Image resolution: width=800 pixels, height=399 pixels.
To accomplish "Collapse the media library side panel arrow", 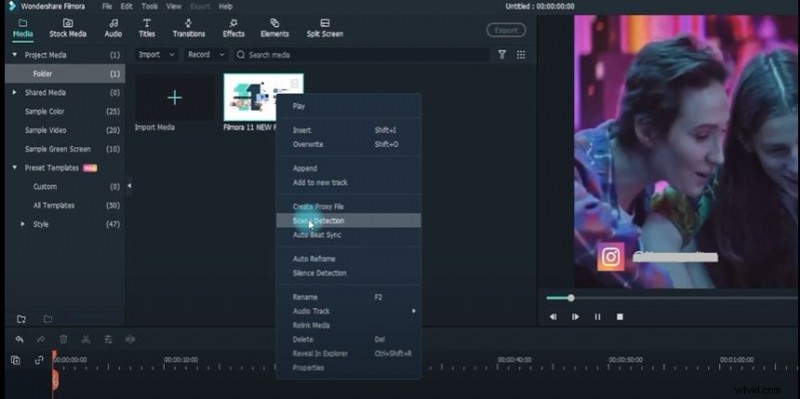I will (129, 186).
